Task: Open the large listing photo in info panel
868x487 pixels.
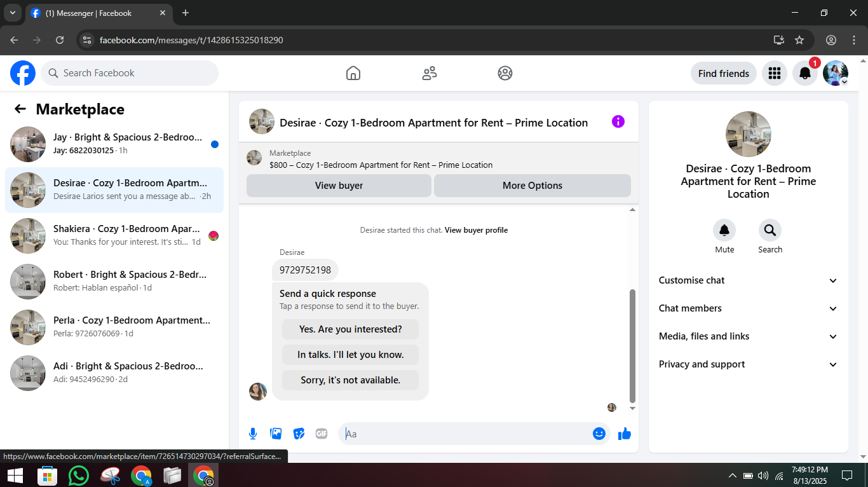Action: (749, 134)
